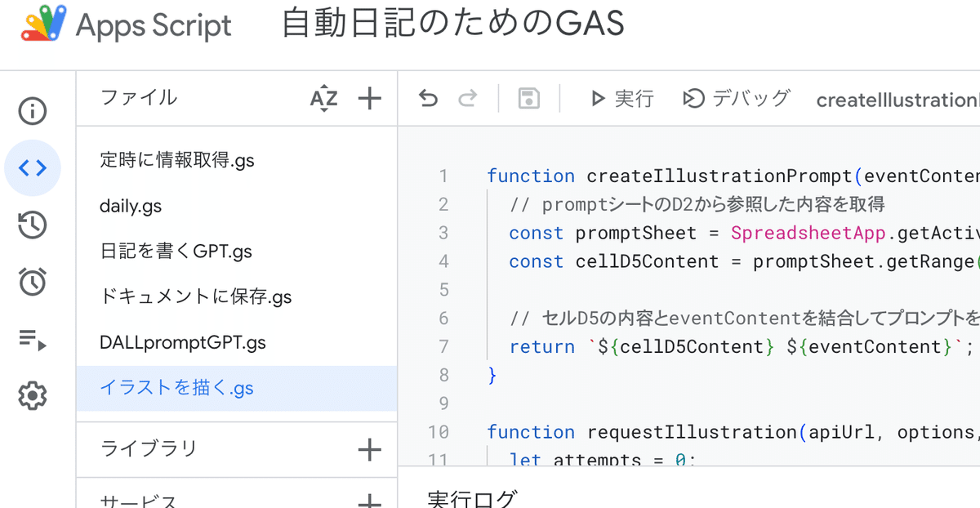Select file イラストを描く.gs
Screen dimensions: 980x508
click(237, 389)
